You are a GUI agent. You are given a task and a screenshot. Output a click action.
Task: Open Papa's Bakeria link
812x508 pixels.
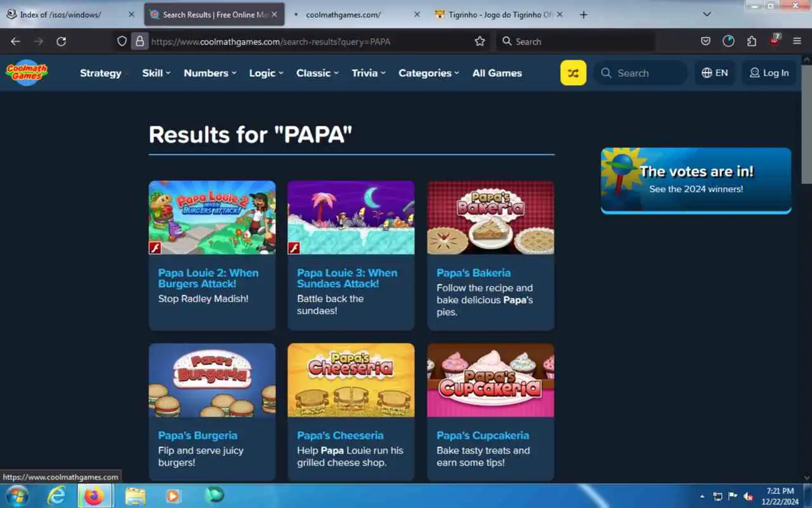(473, 272)
